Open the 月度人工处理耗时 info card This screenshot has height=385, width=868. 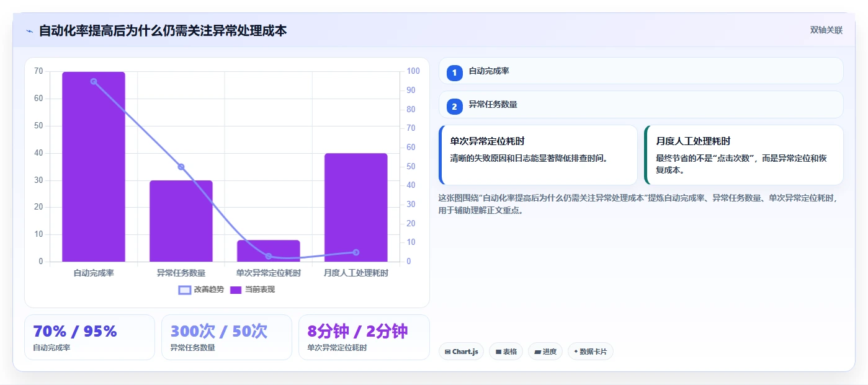point(744,155)
